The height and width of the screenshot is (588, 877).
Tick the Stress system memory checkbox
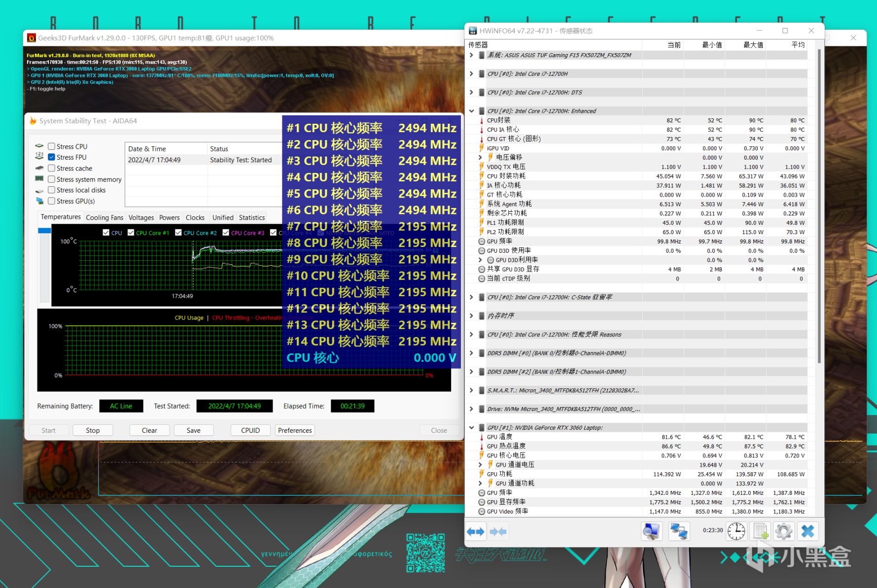coord(51,179)
